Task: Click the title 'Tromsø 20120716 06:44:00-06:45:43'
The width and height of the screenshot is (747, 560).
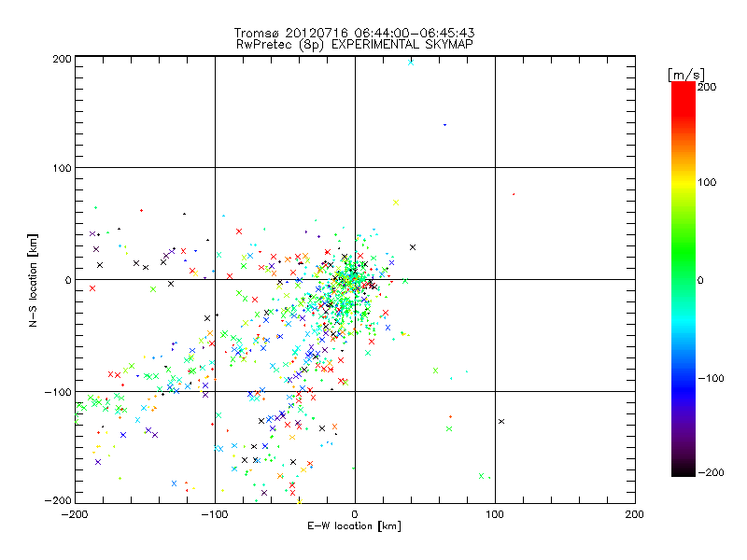Action: tap(354, 33)
